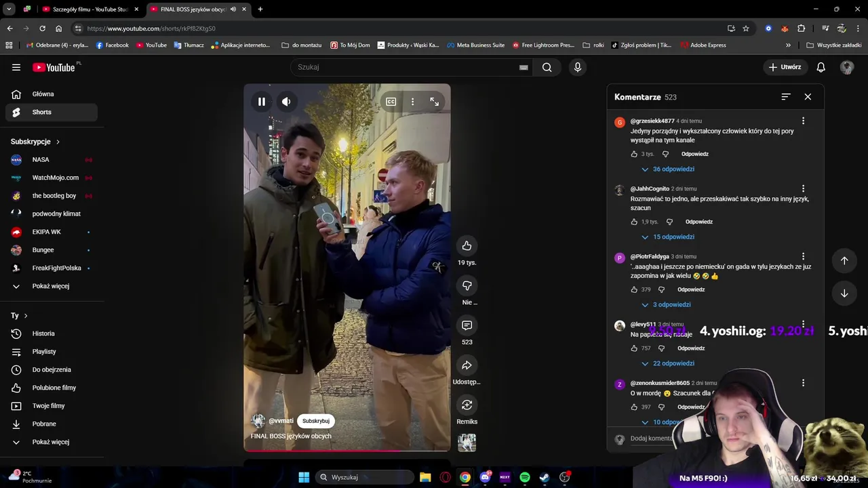
Task: Start voice search with microphone
Action: click(x=578, y=67)
